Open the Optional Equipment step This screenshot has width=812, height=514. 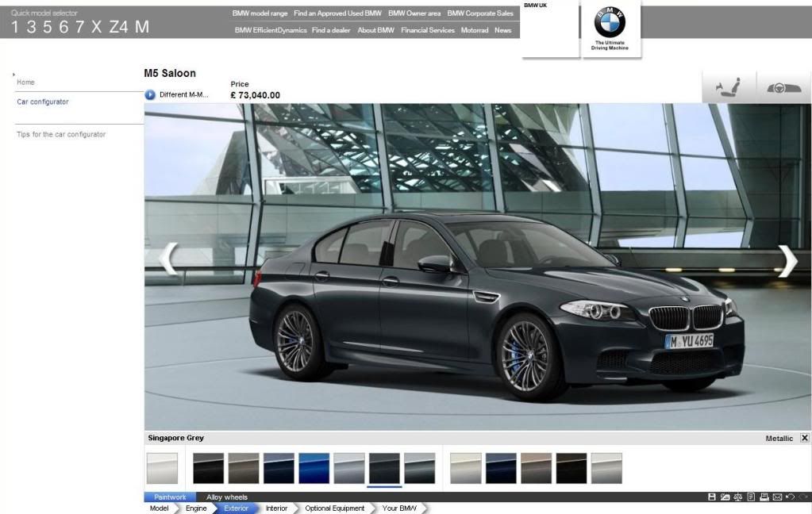(334, 508)
